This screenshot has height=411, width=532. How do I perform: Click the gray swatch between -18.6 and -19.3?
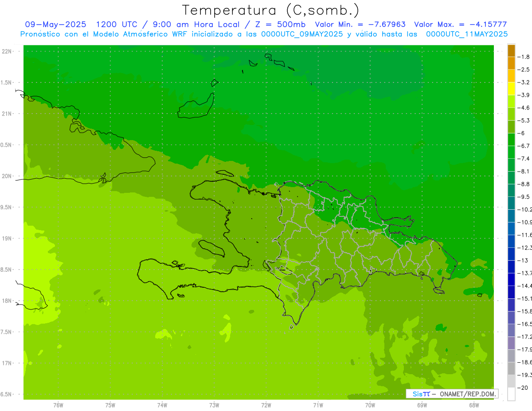click(511, 368)
